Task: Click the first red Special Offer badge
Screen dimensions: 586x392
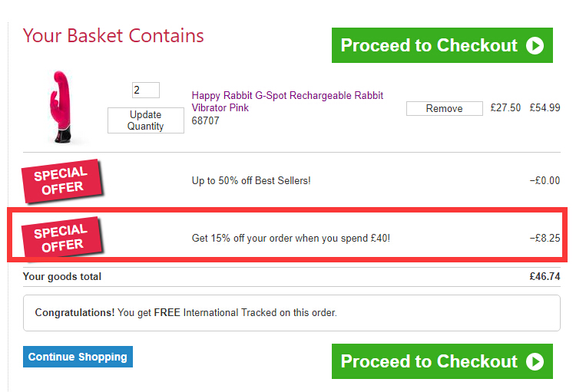Action: [x=61, y=180]
